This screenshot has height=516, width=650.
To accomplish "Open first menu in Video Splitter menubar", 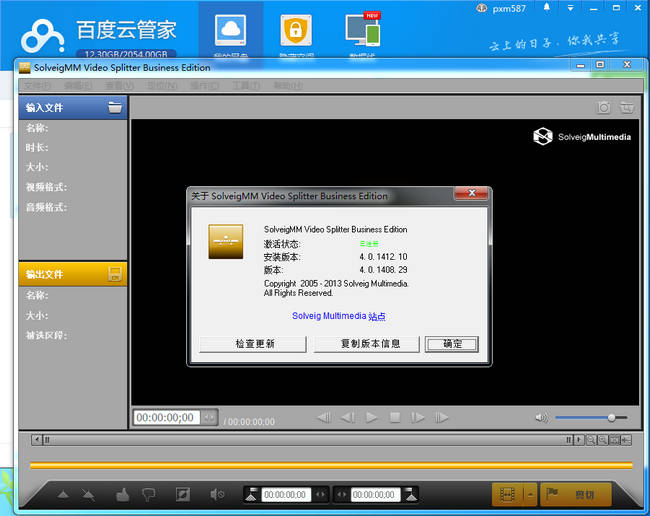I will [37, 85].
